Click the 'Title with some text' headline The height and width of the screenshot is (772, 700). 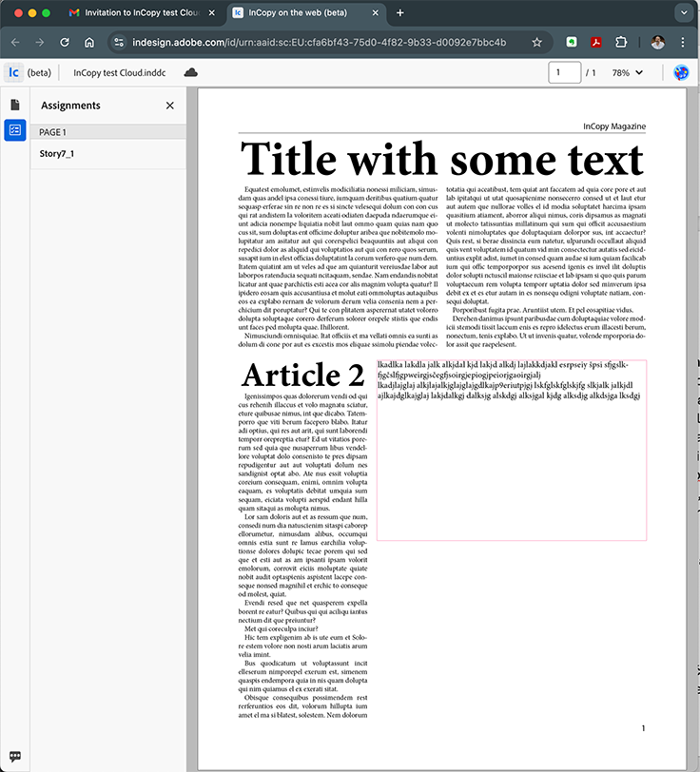pyautogui.click(x=442, y=159)
